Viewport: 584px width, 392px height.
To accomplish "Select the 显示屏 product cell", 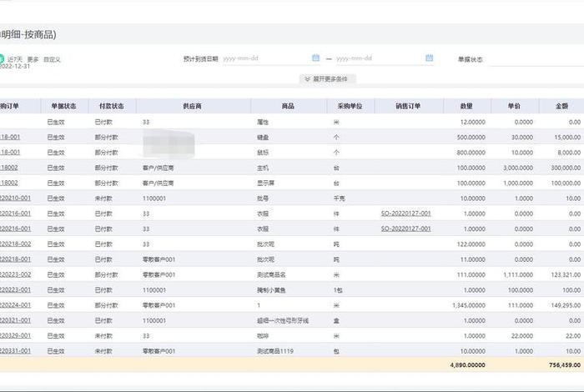I will point(265,183).
